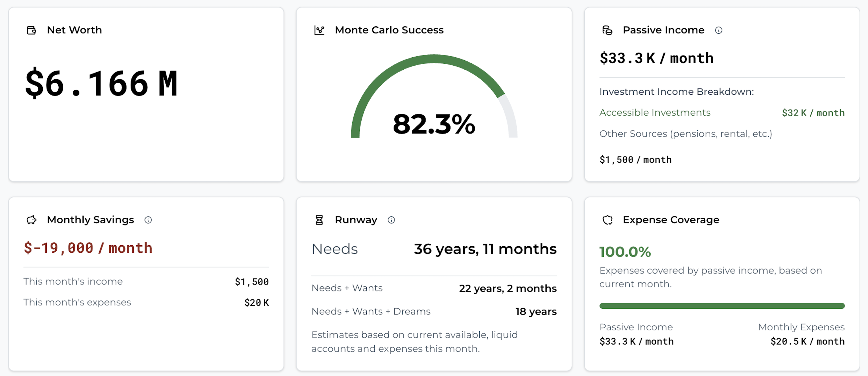This screenshot has height=376, width=868.
Task: Click the This month's expenses row
Action: (x=146, y=302)
